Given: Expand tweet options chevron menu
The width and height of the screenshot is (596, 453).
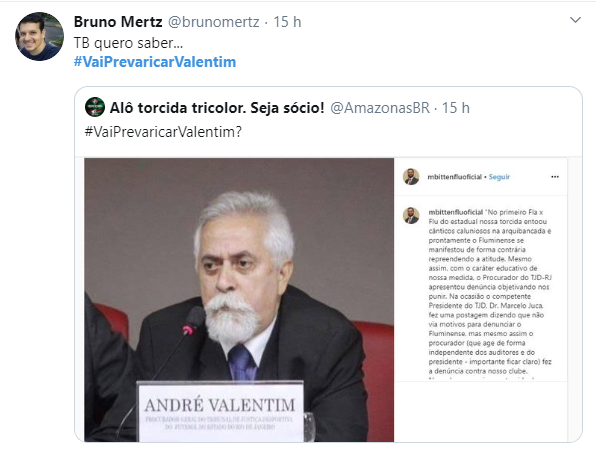Looking at the screenshot, I should click(575, 20).
